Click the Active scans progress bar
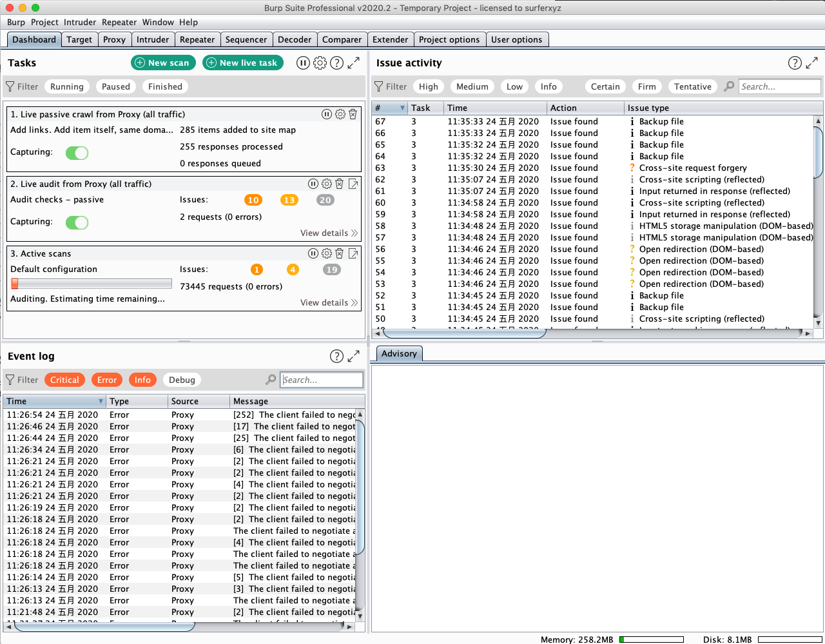This screenshot has height=644, width=825. tap(92, 284)
